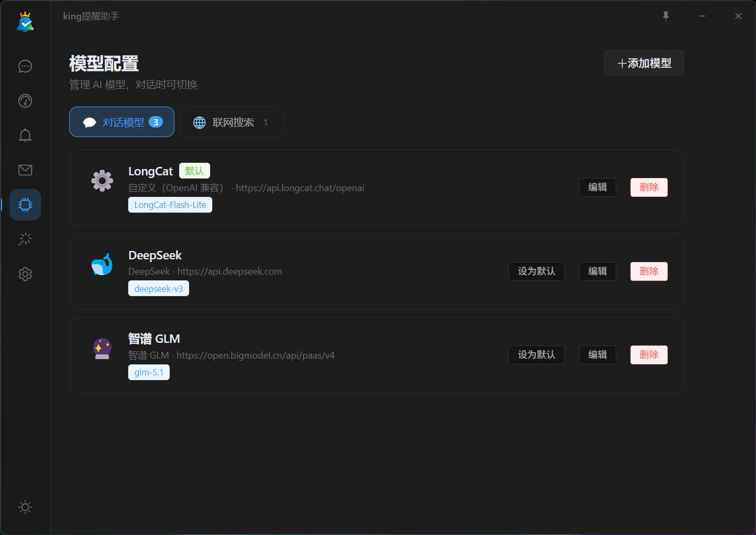Click the speech bubble icon on 对话模型 tab

(x=90, y=122)
